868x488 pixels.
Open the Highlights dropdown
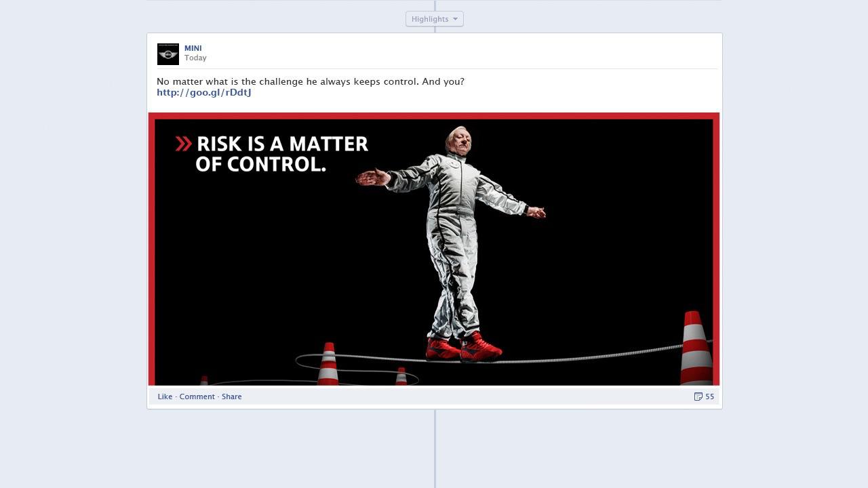point(435,19)
